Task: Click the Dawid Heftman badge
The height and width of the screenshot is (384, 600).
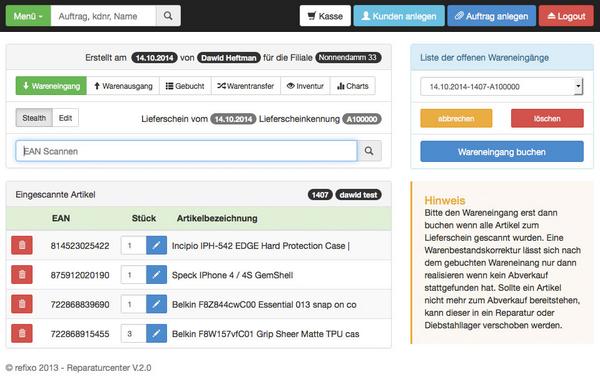Action: coord(228,58)
